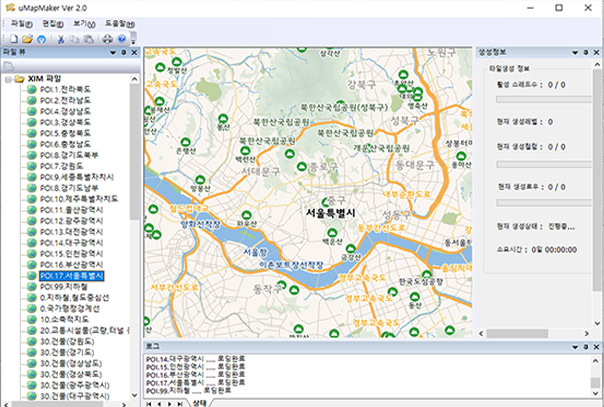Viewport: 604px width, 407px height.
Task: Click the Open folder toolbar icon
Action: coord(27,39)
